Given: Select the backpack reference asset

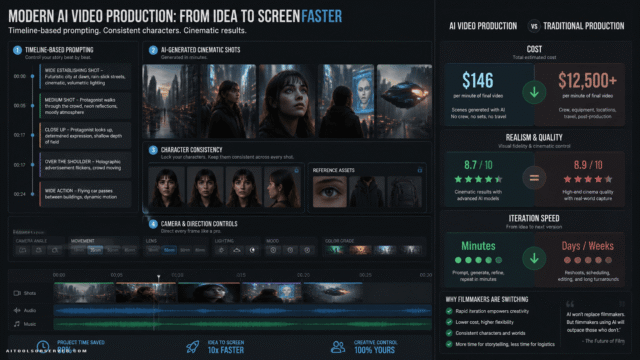Looking at the screenshot, I should click(404, 191).
